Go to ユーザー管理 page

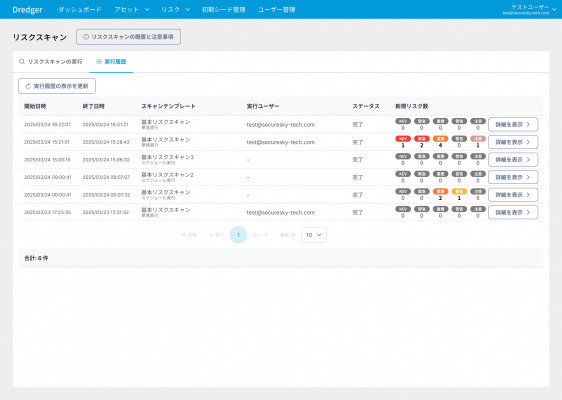(276, 10)
